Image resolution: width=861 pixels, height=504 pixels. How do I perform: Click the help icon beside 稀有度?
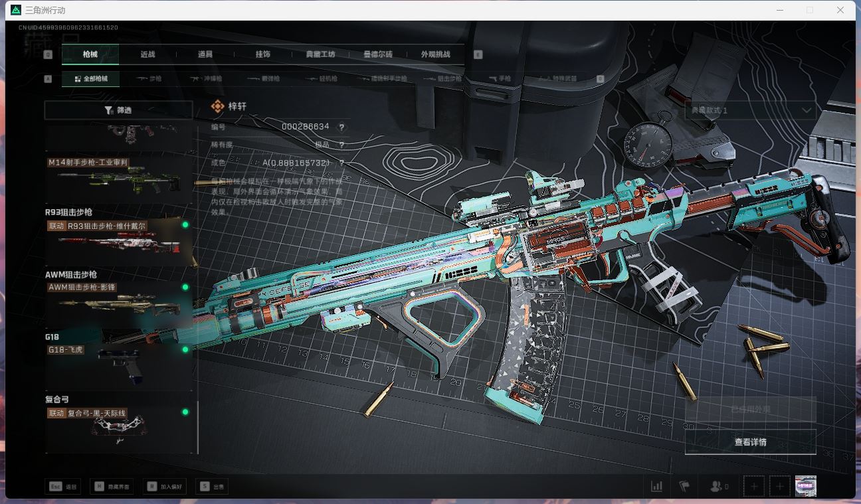[341, 145]
